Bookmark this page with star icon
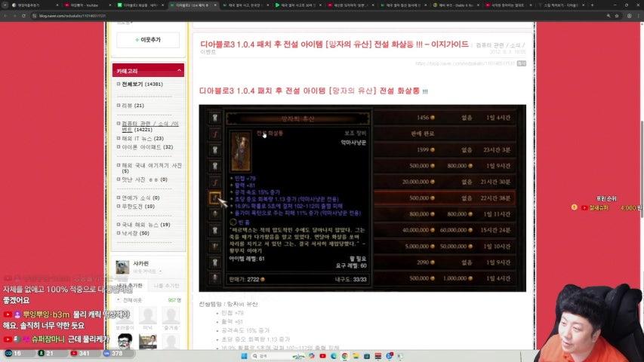 coord(617,16)
